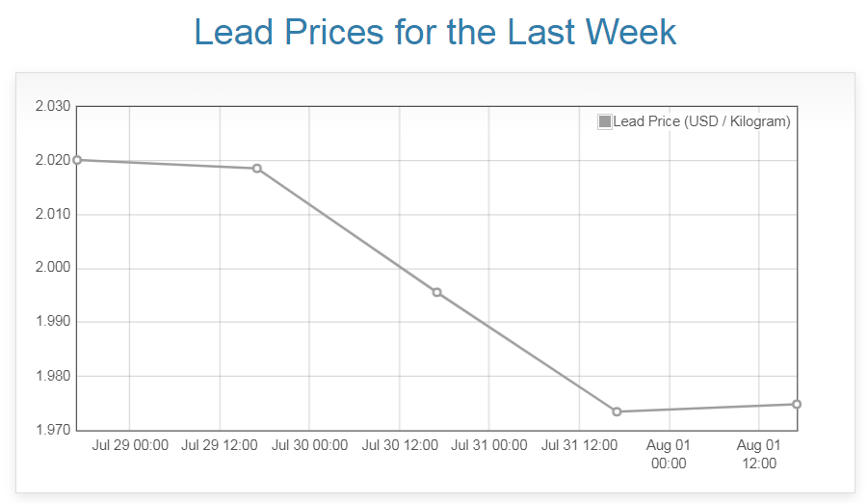Select the data point near 1.995
Screen dimensions: 868x503
pos(436,292)
